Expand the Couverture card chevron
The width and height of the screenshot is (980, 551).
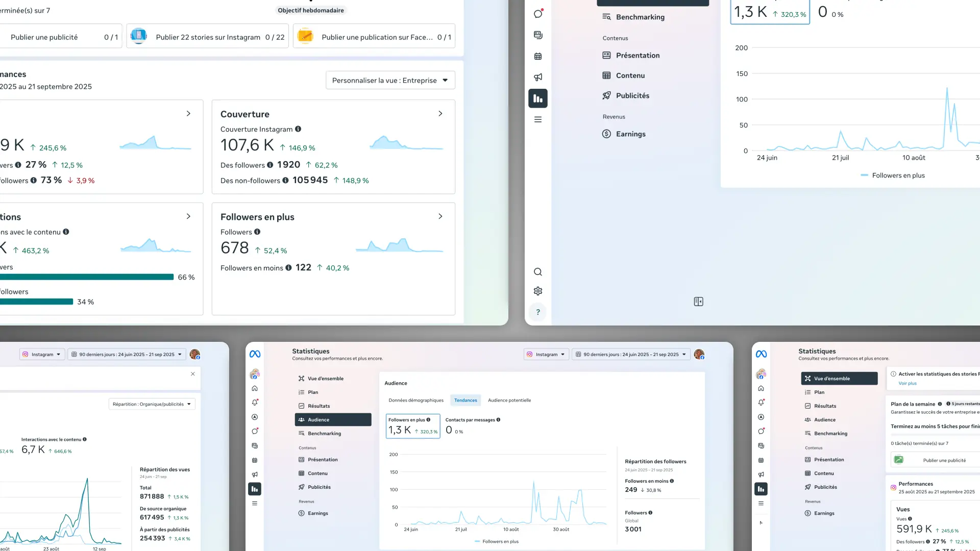pyautogui.click(x=440, y=114)
